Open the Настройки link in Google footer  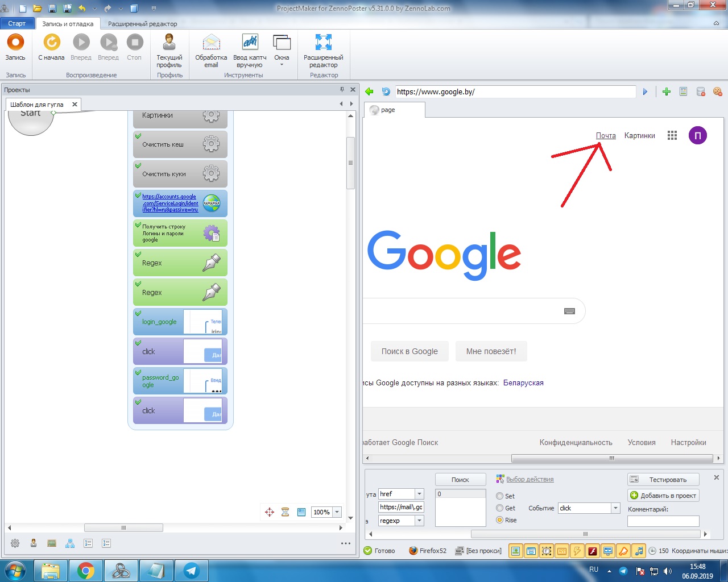tap(688, 442)
